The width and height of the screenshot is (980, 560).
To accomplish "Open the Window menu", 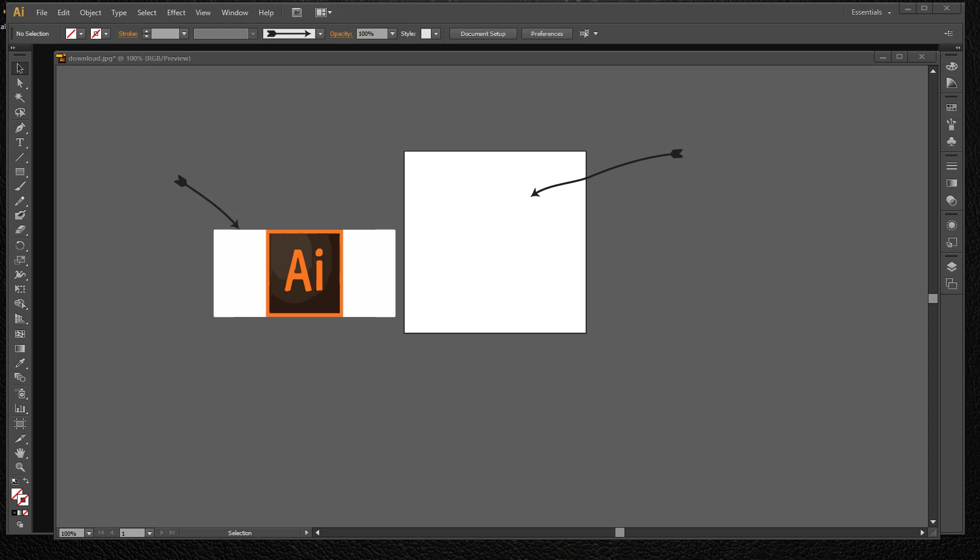I will pos(234,13).
